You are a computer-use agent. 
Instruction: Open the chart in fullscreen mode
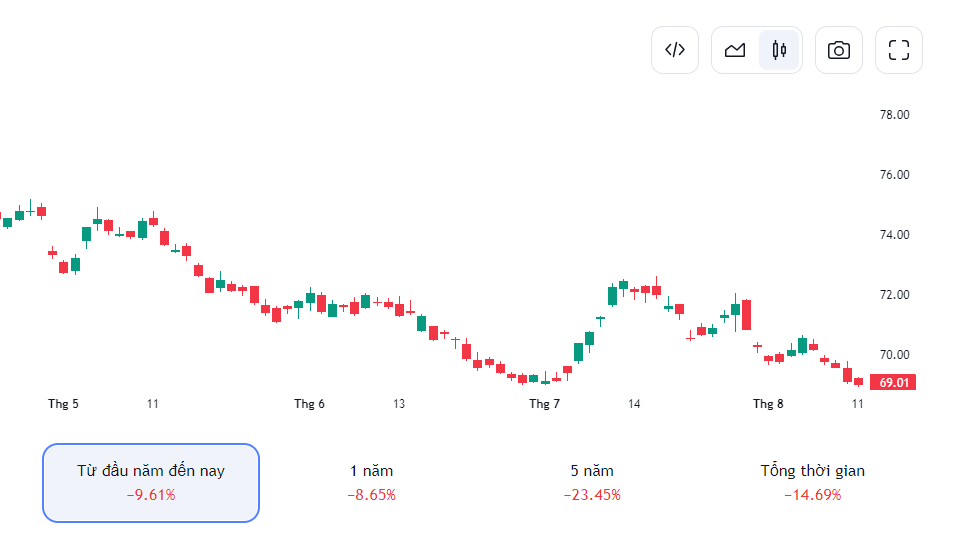pos(899,50)
